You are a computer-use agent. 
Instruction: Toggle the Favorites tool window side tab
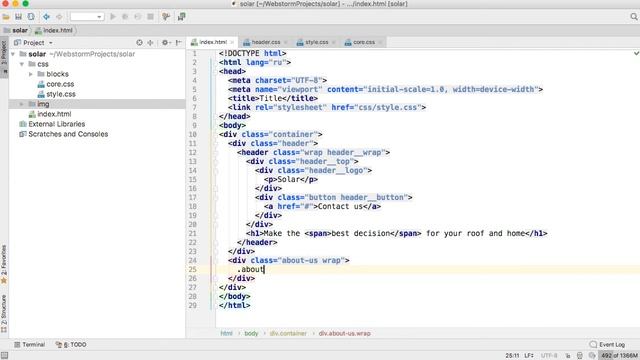(4, 264)
